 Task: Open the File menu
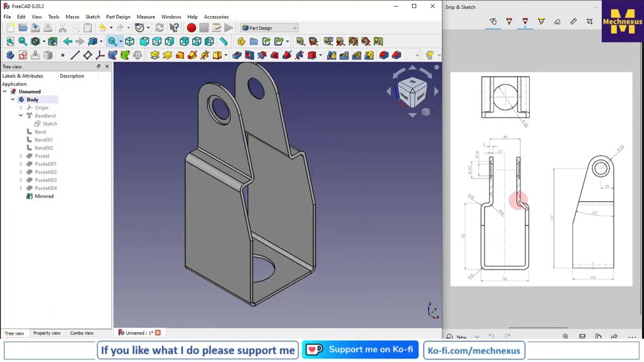click(8, 17)
